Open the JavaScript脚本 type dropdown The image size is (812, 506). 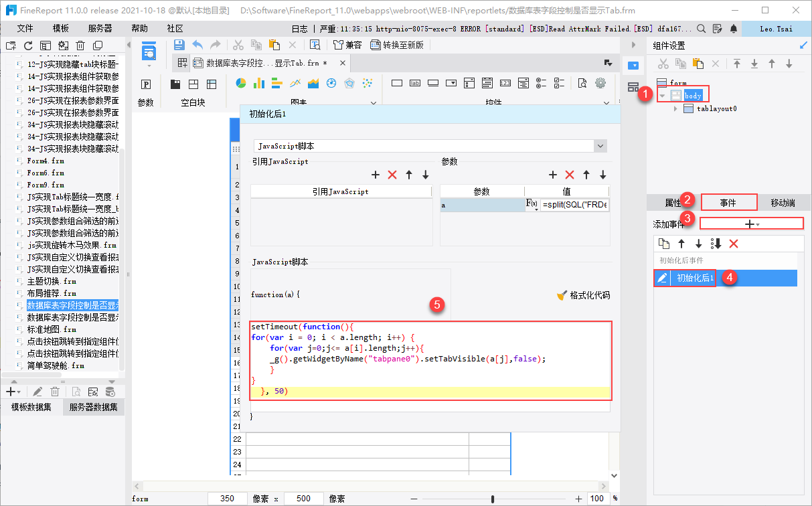(x=600, y=146)
